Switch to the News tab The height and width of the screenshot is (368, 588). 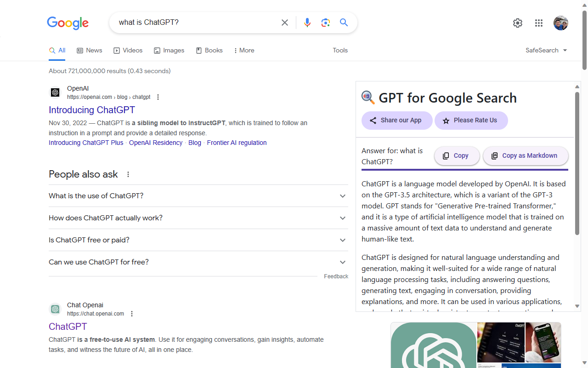tap(90, 50)
